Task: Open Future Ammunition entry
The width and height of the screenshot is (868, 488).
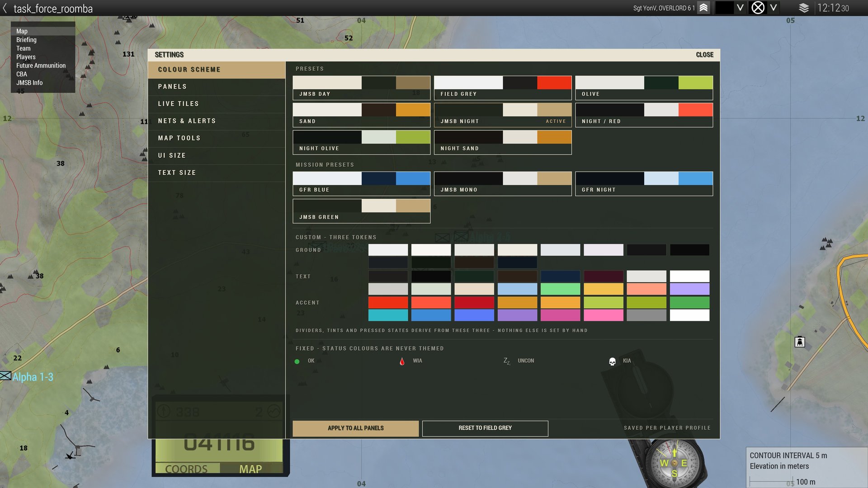Action: pyautogui.click(x=41, y=66)
